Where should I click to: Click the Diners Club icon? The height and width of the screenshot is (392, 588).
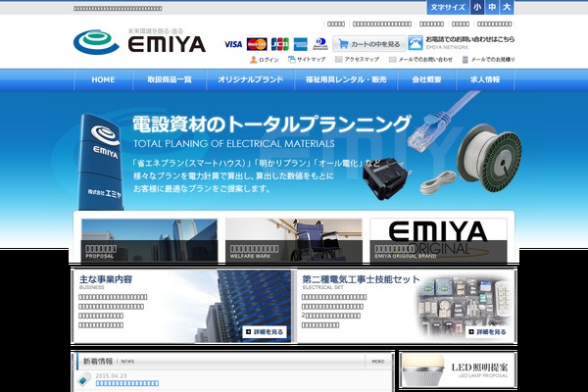pyautogui.click(x=320, y=44)
